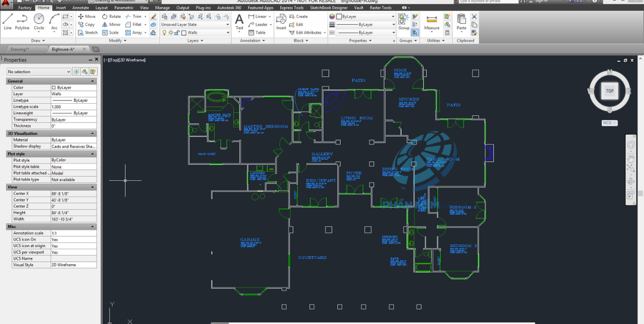Click the Pan hand icon in navigation bar
This screenshot has height=324, width=644.
point(631,159)
